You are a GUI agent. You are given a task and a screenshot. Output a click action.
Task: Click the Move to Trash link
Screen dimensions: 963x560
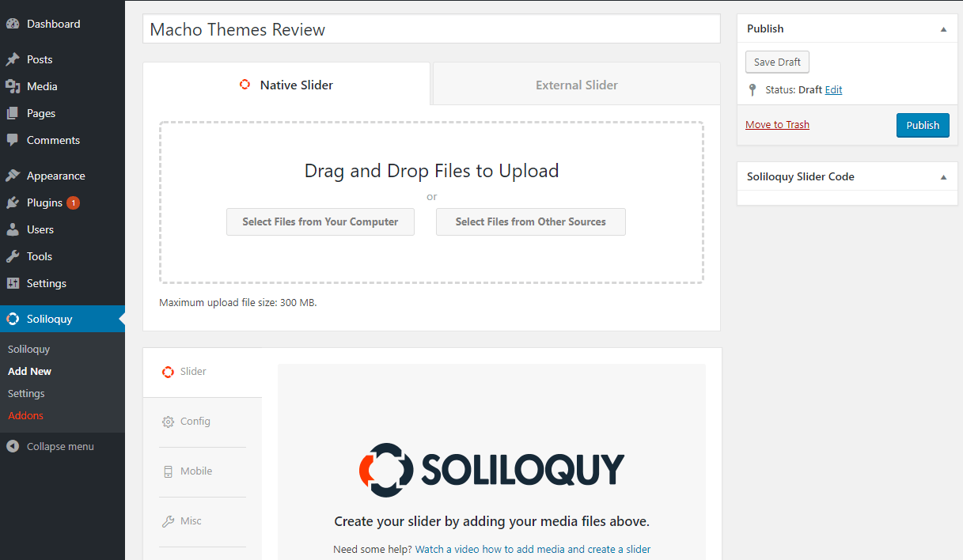777,124
